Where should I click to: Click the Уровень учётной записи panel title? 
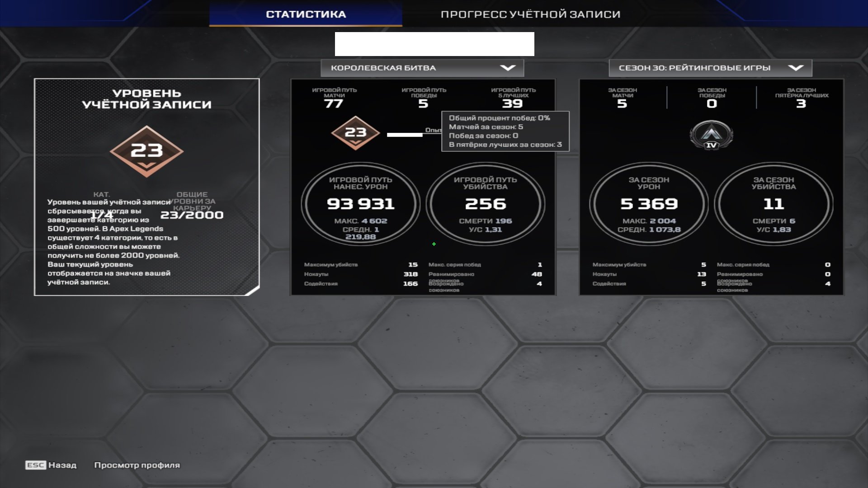(146, 99)
